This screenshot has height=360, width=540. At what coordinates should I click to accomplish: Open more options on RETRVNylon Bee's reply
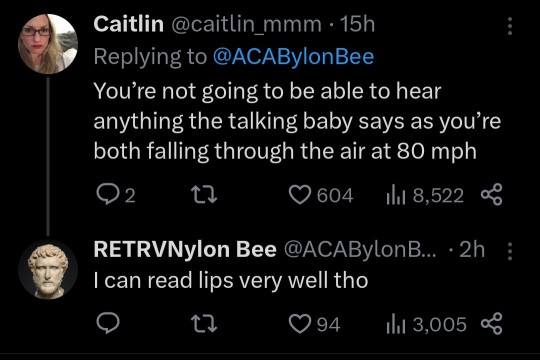pos(510,251)
